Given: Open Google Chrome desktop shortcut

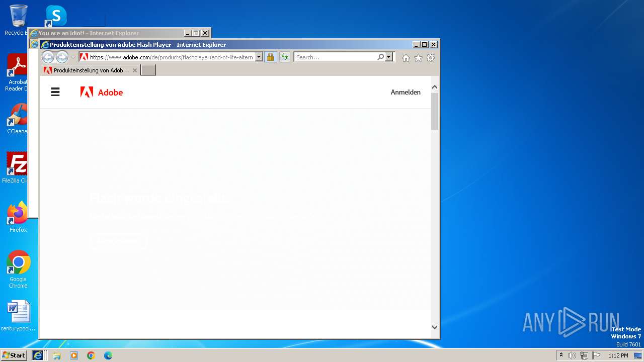Looking at the screenshot, I should [18, 269].
